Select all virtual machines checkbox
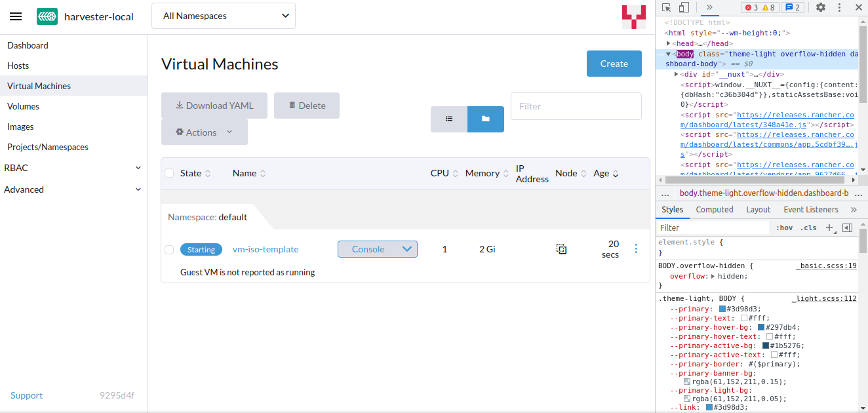868x413 pixels. tap(169, 173)
